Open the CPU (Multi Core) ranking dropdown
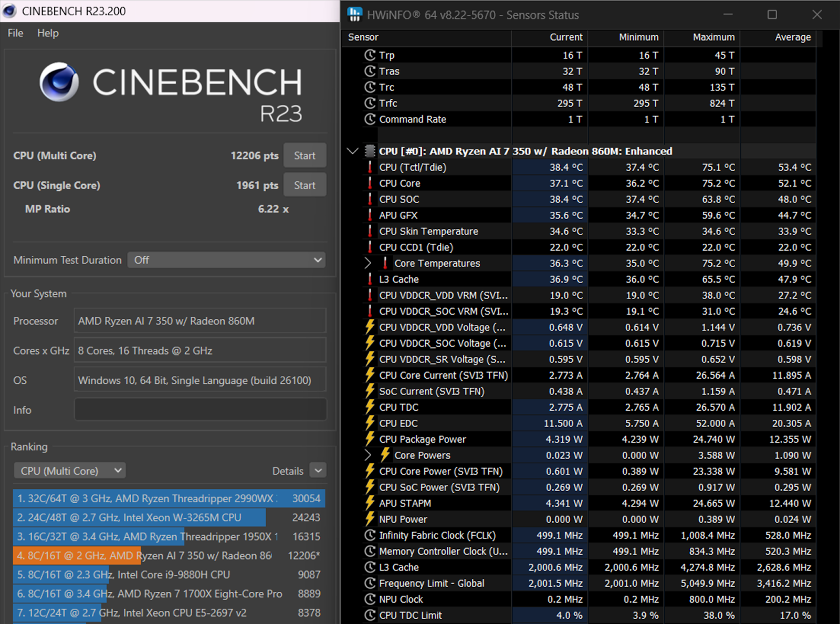This screenshot has width=840, height=624. tap(70, 471)
